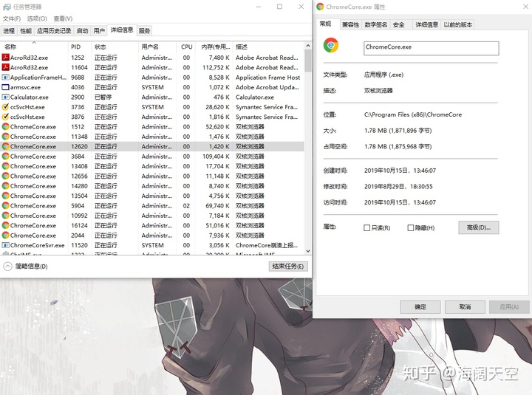
Task: Select memory value 109,404 K cell
Action: tap(216, 157)
